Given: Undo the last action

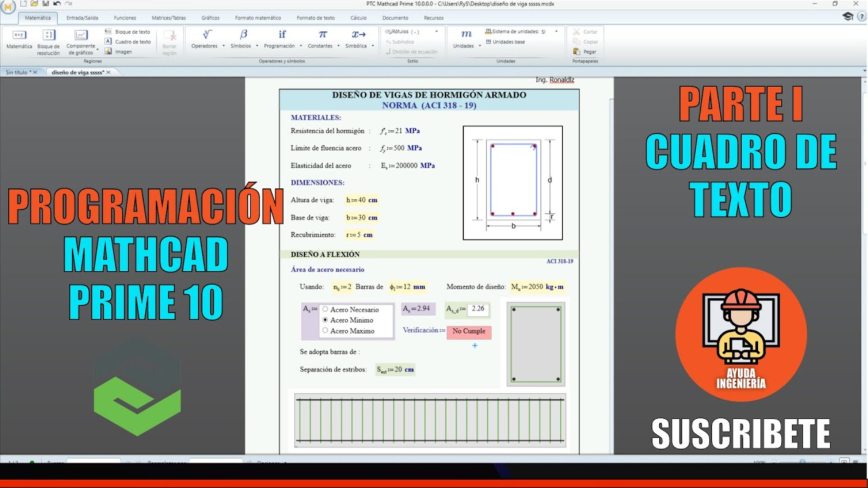Looking at the screenshot, I should [57, 3].
